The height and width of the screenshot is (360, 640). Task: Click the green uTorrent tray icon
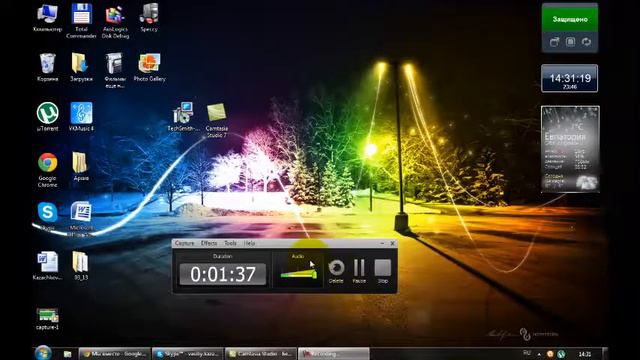561,354
